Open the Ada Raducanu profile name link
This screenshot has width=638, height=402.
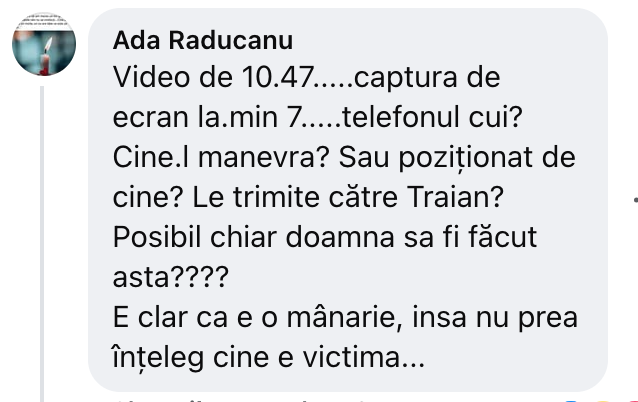click(x=203, y=40)
